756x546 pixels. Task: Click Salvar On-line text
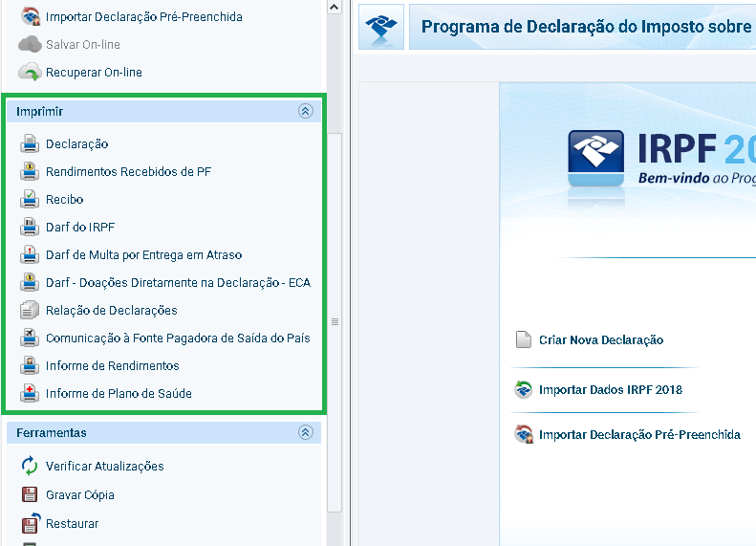coord(83,44)
